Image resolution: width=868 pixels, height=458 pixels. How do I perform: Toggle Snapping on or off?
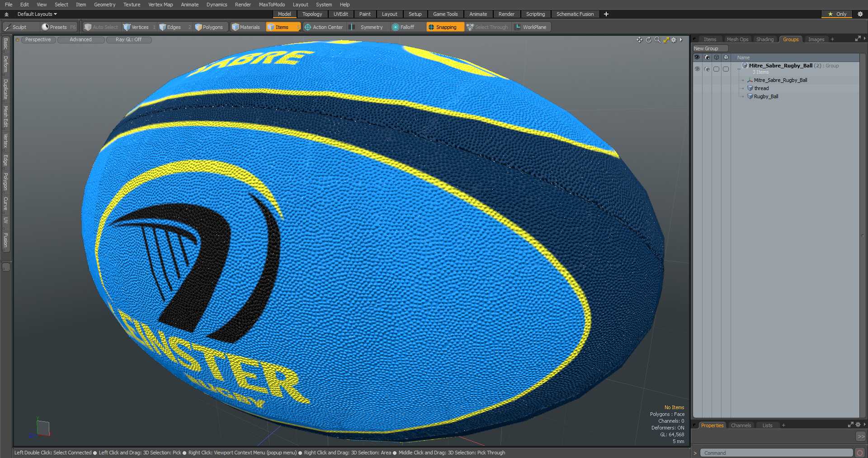445,27
